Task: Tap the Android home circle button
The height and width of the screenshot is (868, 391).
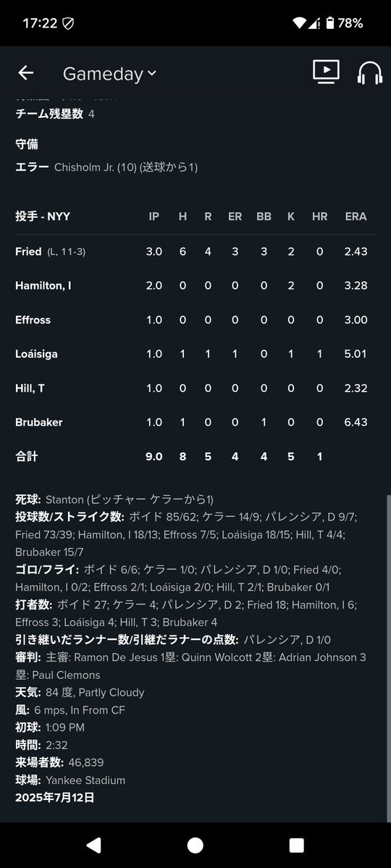Action: click(x=195, y=845)
